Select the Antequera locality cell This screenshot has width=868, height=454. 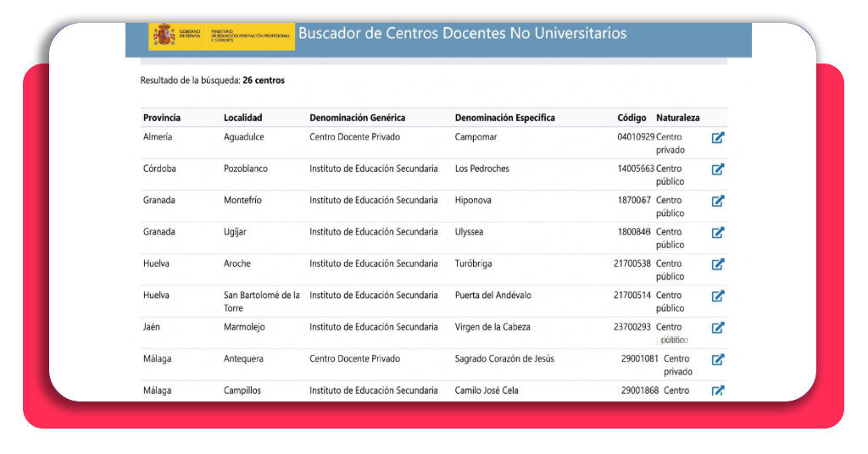[x=243, y=359]
